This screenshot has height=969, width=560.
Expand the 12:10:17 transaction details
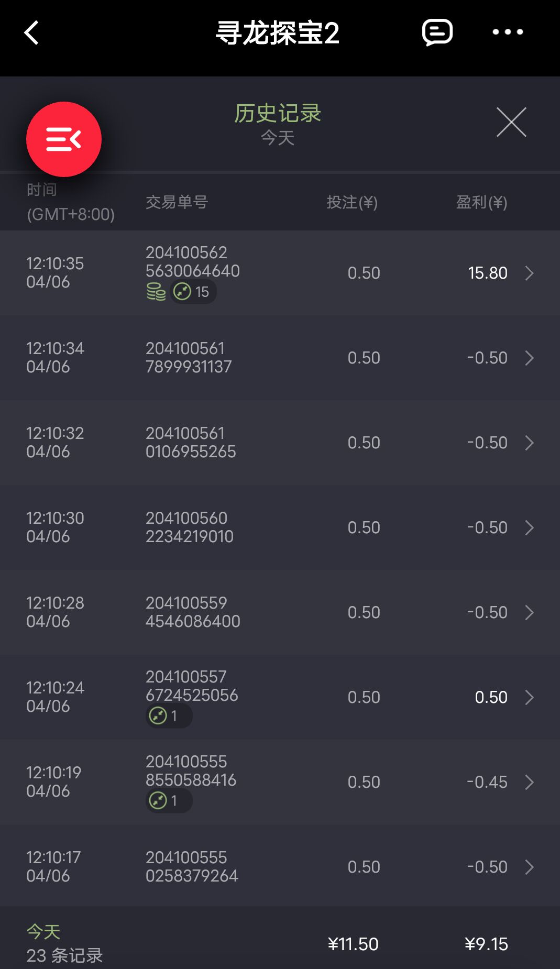(530, 867)
